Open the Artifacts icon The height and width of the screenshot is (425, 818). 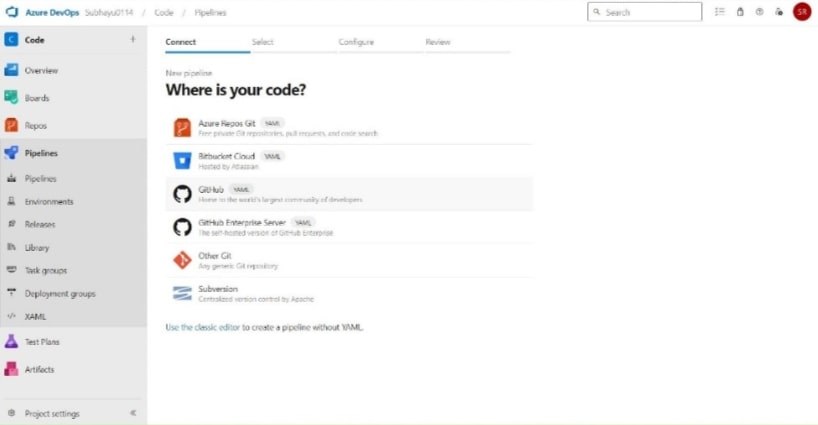(x=11, y=369)
